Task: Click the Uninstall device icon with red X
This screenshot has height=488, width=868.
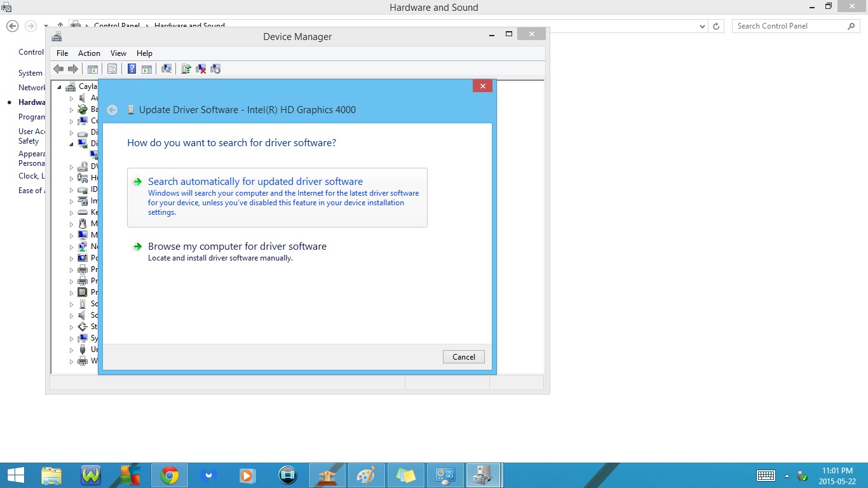Action: 201,69
